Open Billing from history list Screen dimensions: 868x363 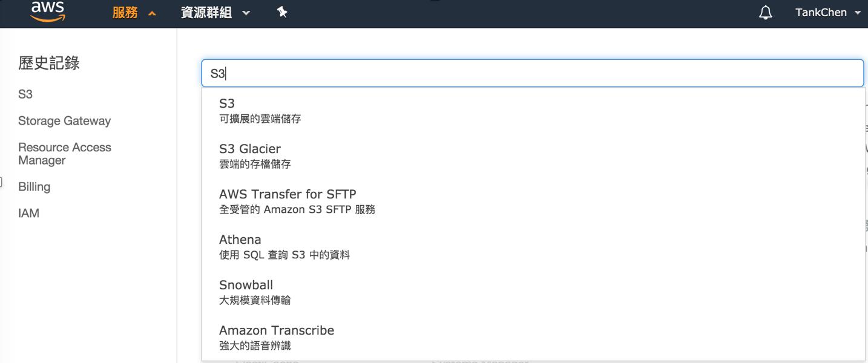(x=35, y=187)
